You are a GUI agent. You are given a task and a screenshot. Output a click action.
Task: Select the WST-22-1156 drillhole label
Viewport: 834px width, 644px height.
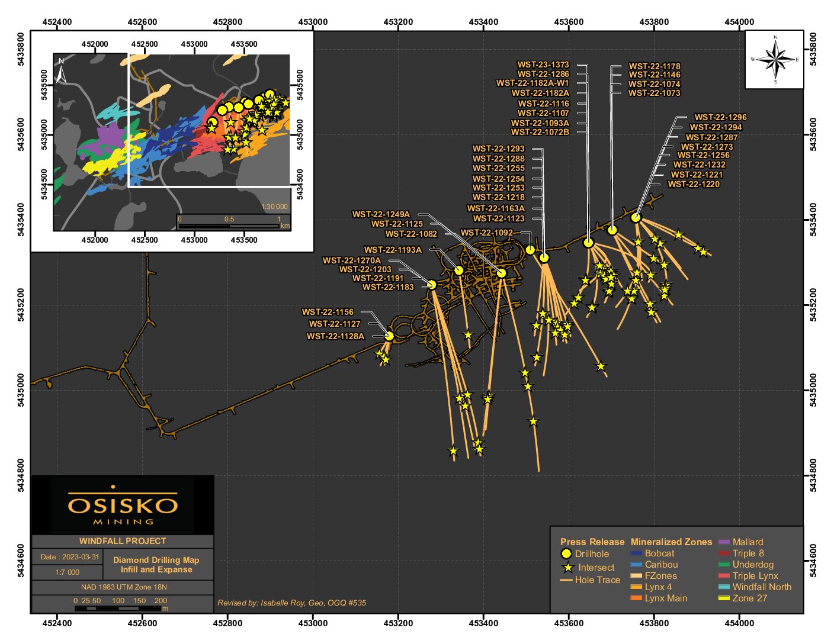[328, 312]
